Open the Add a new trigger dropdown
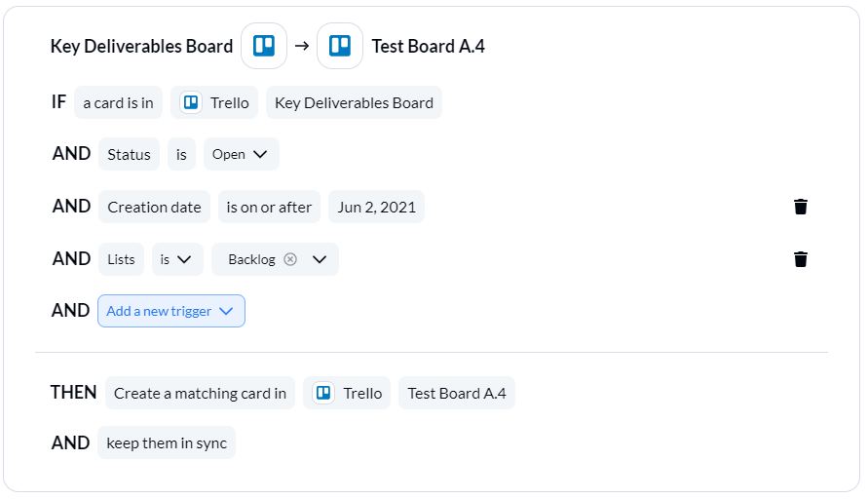868x499 pixels. point(171,311)
